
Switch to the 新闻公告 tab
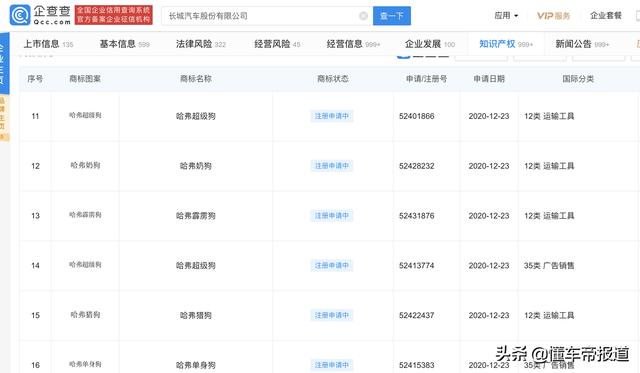tap(582, 44)
